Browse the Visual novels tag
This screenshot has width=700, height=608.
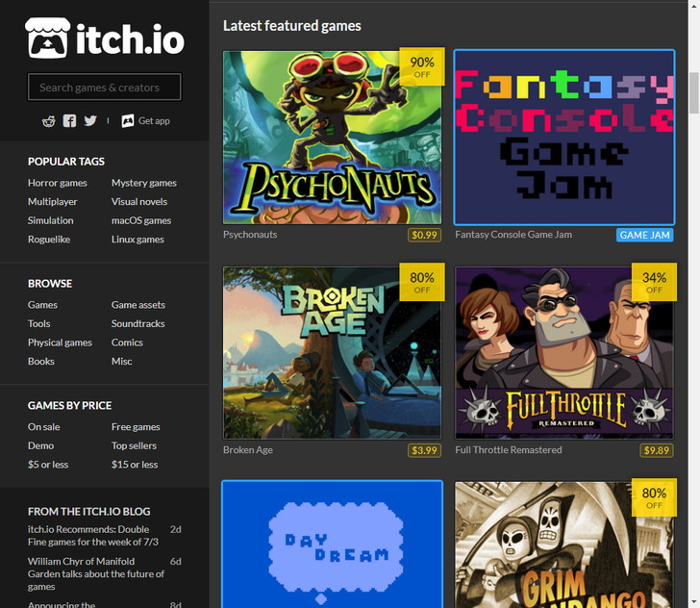point(138,202)
